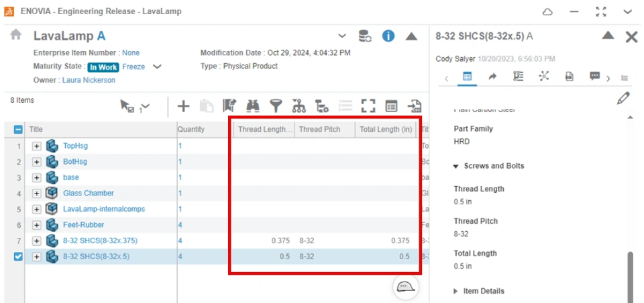
Task: Select the In Work state badge
Action: click(103, 67)
